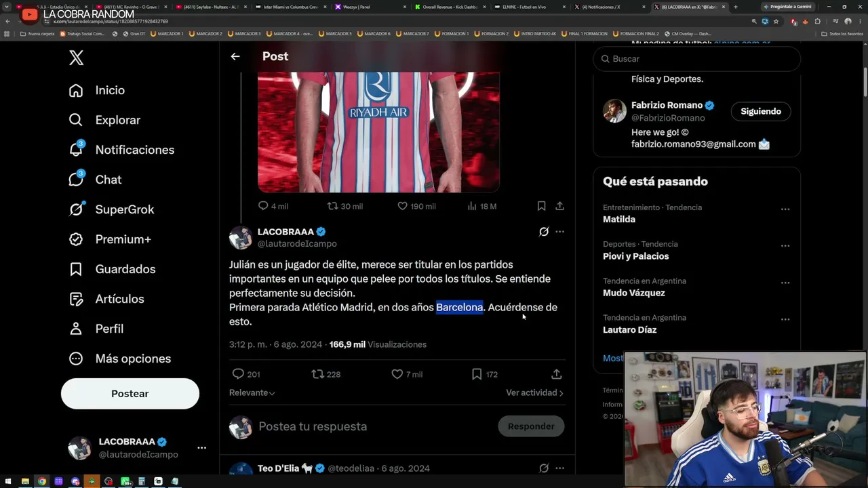This screenshot has width=868, height=488.
Task: Open @lautarodeIcampo profile handle in post
Action: pyautogui.click(x=297, y=244)
